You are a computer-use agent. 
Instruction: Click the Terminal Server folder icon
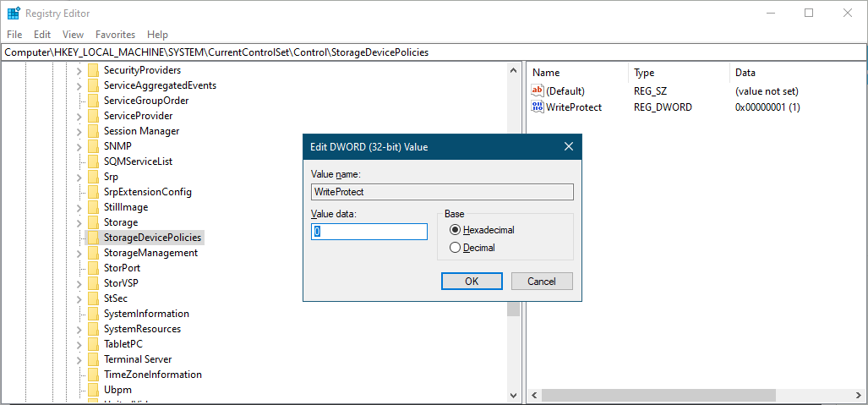(x=93, y=359)
